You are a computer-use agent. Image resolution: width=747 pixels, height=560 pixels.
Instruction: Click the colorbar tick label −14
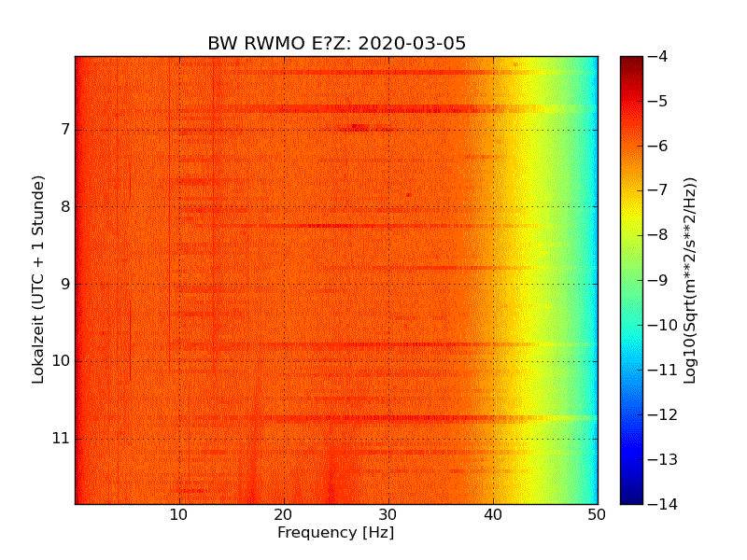point(663,504)
